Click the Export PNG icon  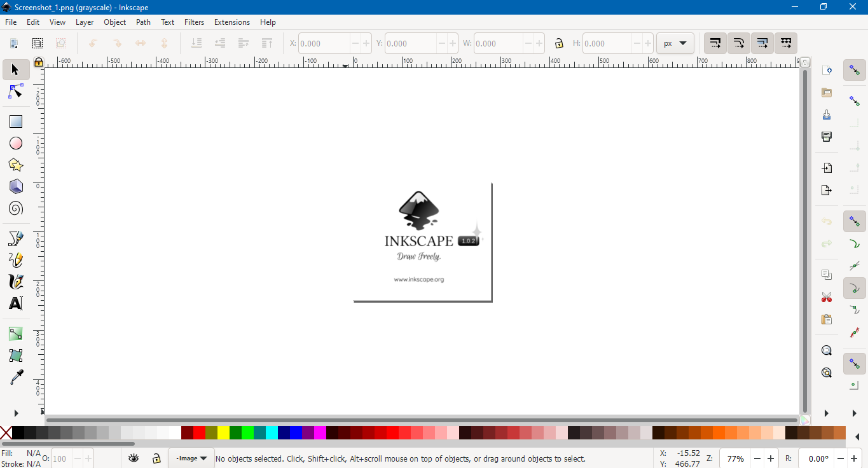pyautogui.click(x=827, y=189)
